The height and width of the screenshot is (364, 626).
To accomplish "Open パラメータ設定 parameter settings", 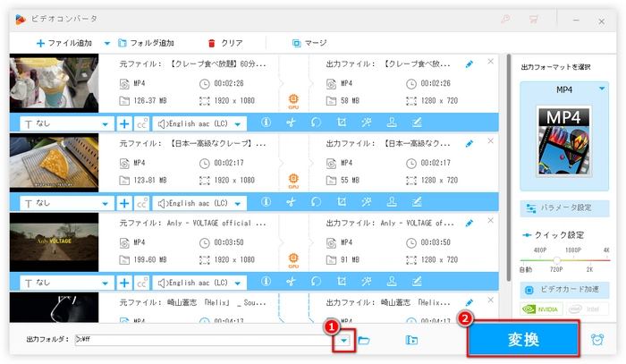I will click(x=565, y=207).
